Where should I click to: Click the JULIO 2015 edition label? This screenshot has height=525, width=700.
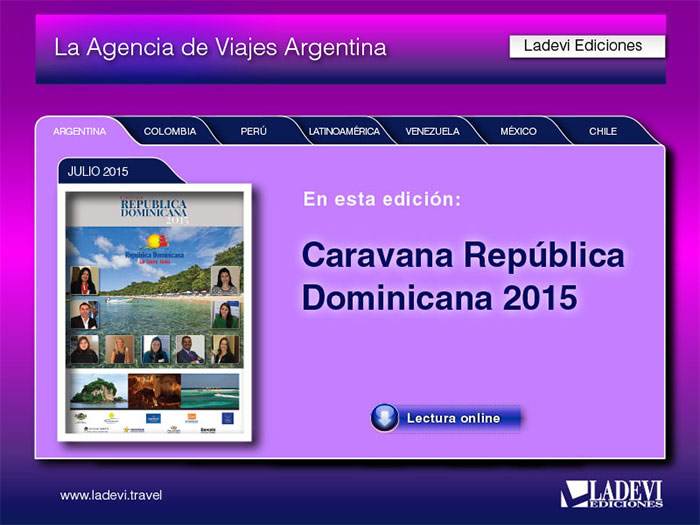(98, 171)
